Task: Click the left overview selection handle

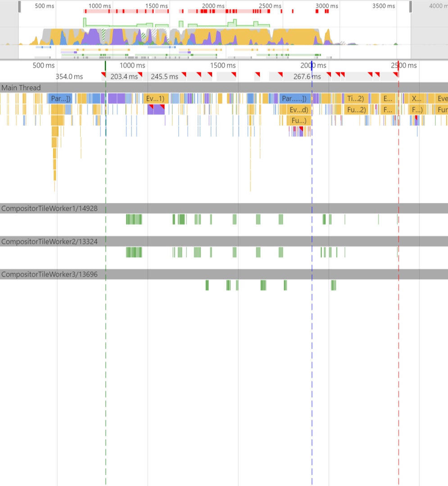Action: pyautogui.click(x=19, y=7)
